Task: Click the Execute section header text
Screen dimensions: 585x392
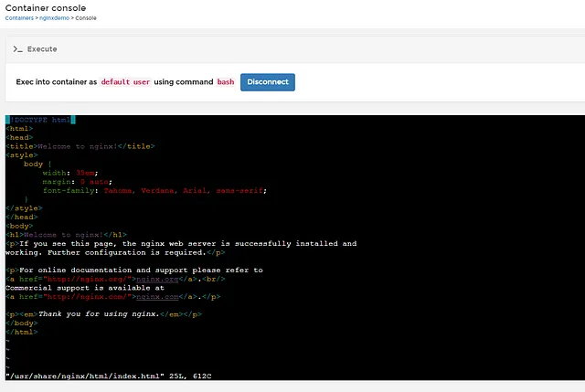Action: tap(42, 49)
